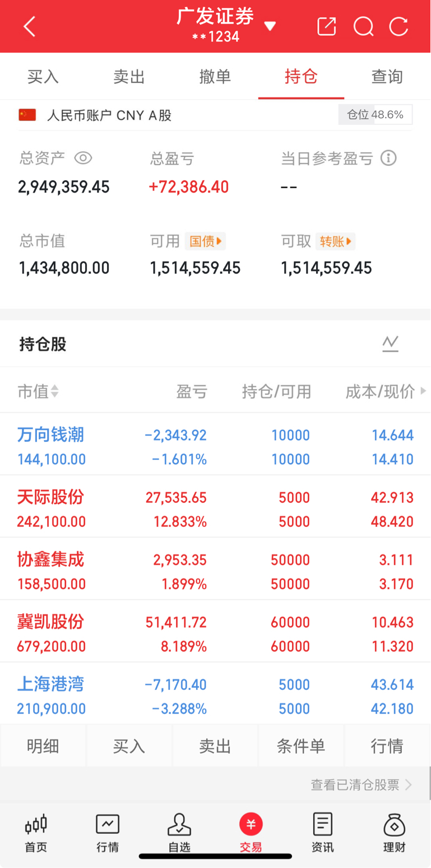Click the 总市值 value 1,434,800.00
The height and width of the screenshot is (868, 431).
pos(64,268)
